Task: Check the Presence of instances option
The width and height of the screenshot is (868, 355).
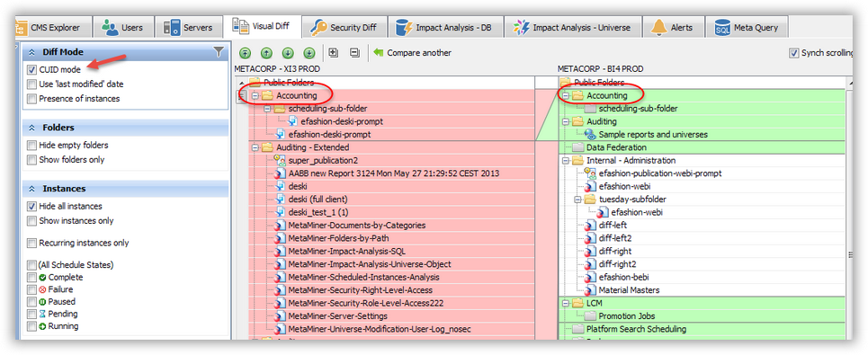Action: pyautogui.click(x=31, y=99)
